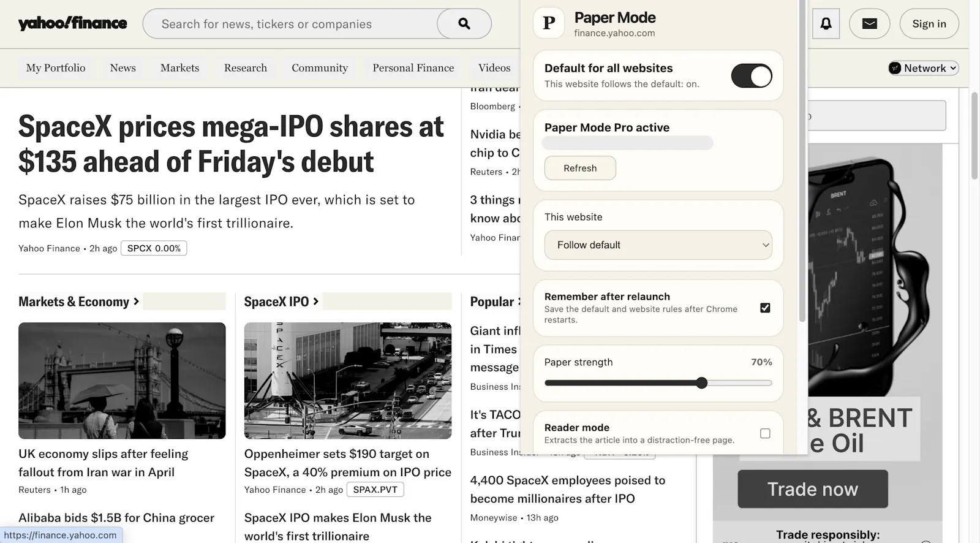
Task: Open the My Portfolio tab
Action: tap(56, 68)
